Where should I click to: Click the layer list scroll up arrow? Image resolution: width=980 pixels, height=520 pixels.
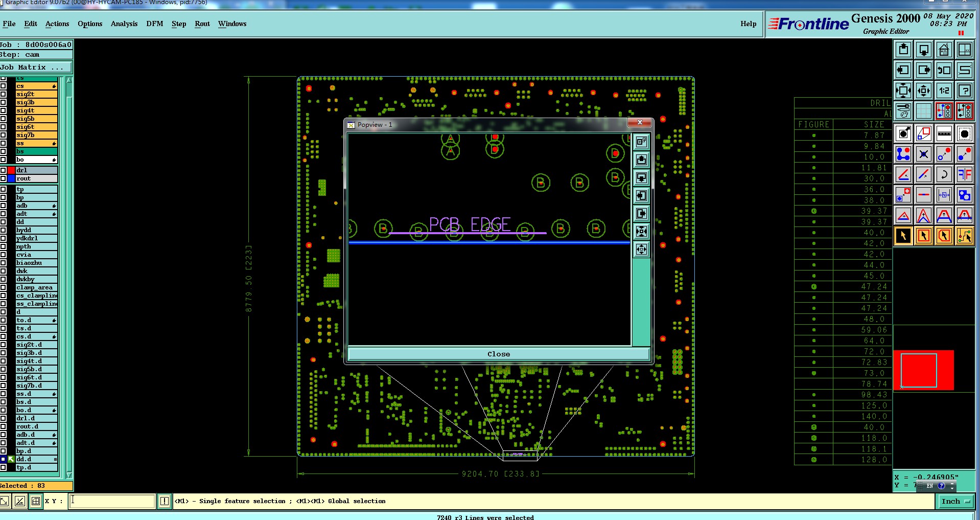point(69,80)
